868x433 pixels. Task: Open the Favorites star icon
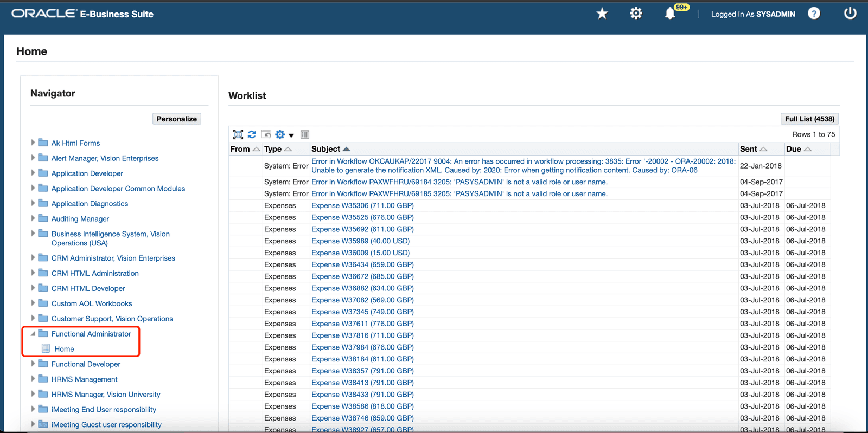(x=602, y=14)
